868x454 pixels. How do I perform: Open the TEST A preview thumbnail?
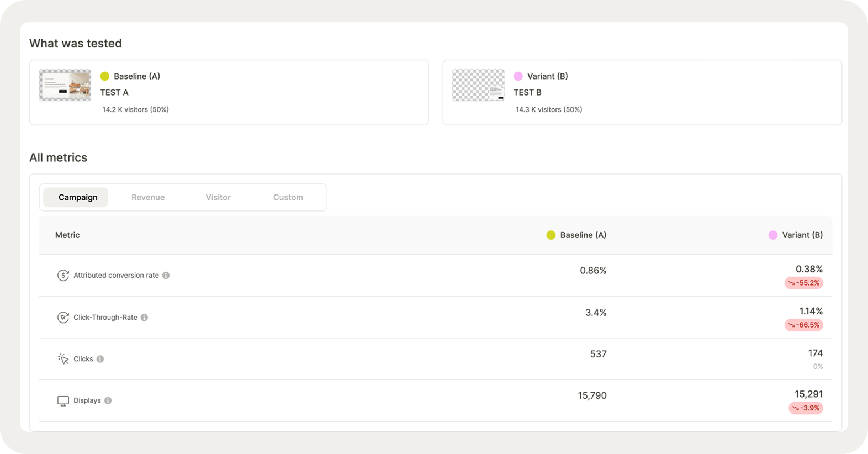(x=65, y=85)
